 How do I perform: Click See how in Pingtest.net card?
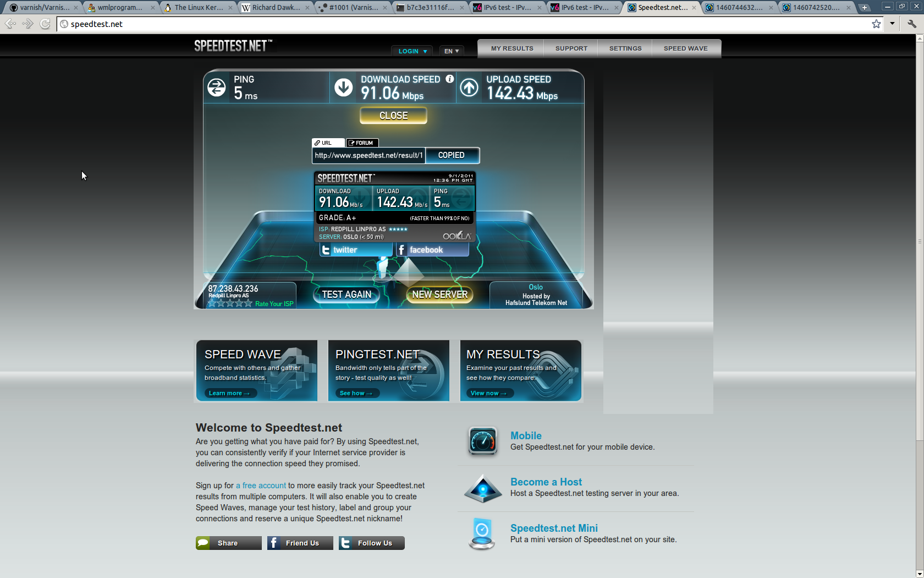coord(356,393)
